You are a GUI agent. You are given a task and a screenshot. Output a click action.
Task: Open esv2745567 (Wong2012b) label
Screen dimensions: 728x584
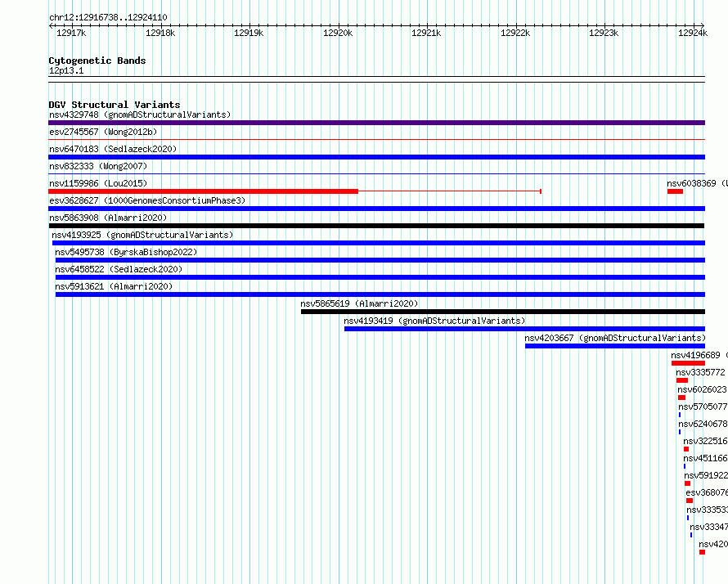pyautogui.click(x=103, y=132)
